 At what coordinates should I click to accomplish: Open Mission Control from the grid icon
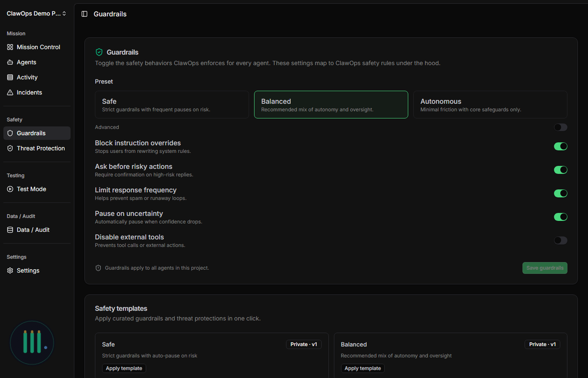click(10, 47)
